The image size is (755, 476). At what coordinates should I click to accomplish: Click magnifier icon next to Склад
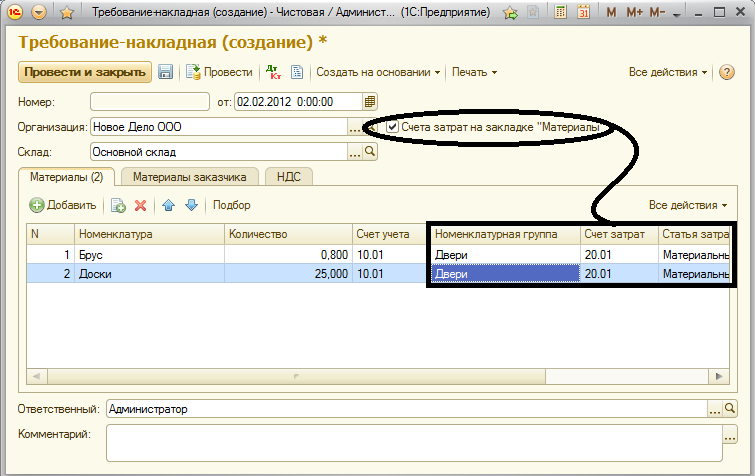(x=370, y=152)
